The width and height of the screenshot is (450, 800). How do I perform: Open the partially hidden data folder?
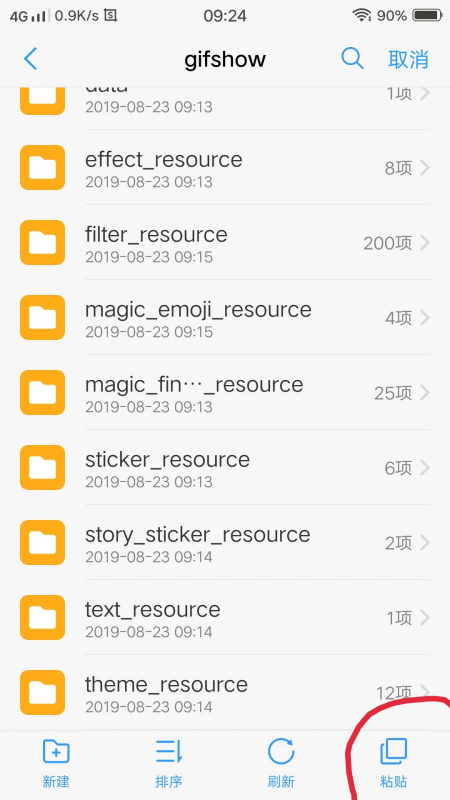(225, 97)
